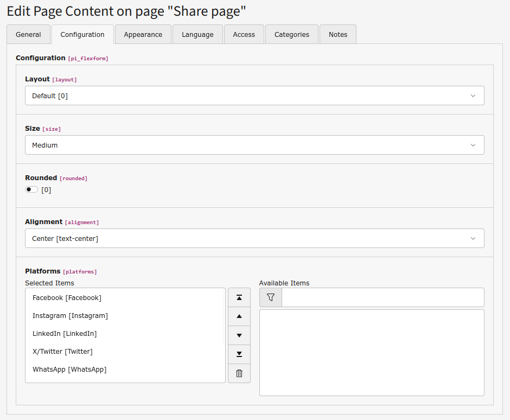Open the Appearance tab
Screen dimensions: 510x420
point(143,34)
